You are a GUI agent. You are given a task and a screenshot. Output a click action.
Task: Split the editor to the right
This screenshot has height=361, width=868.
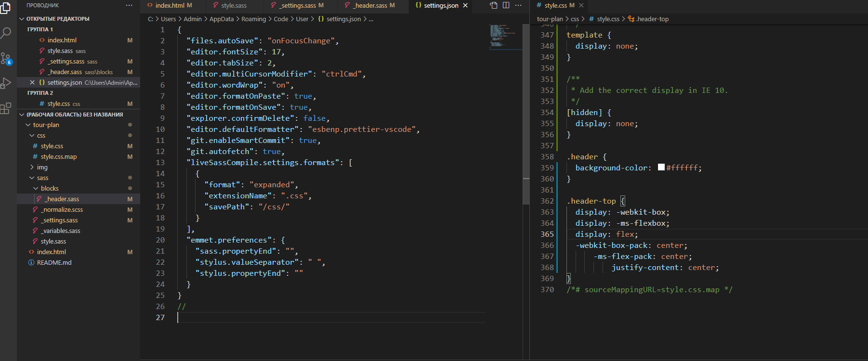pos(506,5)
